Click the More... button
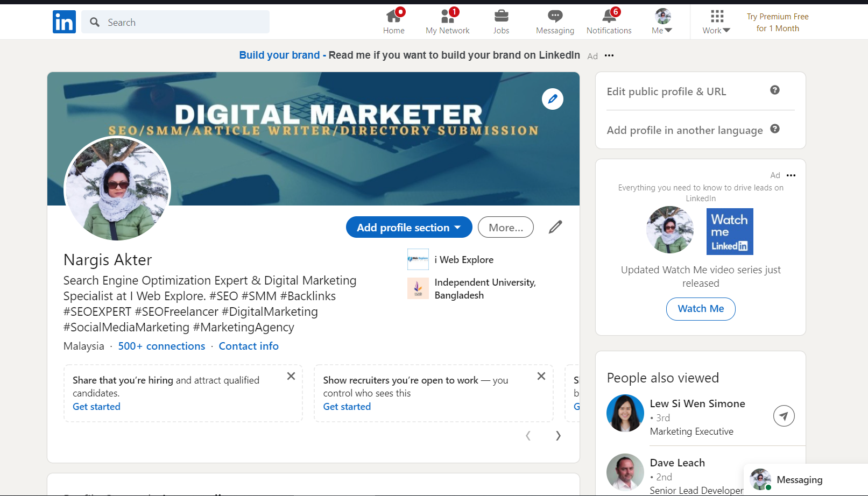868x496 pixels. pos(505,228)
